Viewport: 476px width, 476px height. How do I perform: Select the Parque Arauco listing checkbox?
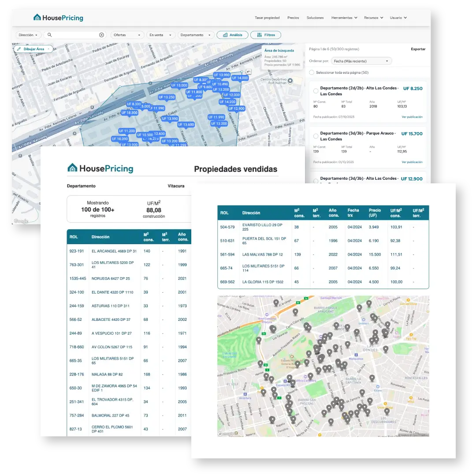click(x=316, y=136)
